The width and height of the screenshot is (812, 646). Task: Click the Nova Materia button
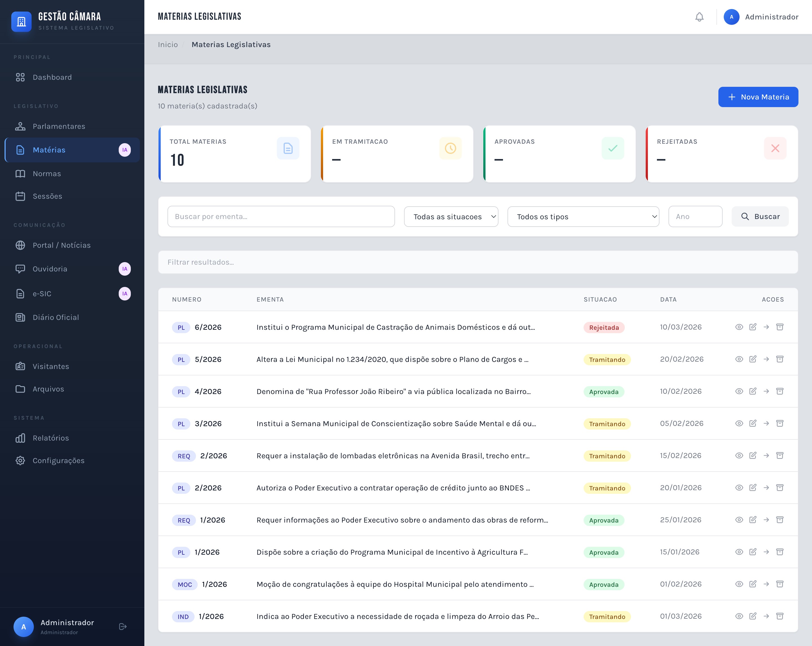tap(758, 97)
